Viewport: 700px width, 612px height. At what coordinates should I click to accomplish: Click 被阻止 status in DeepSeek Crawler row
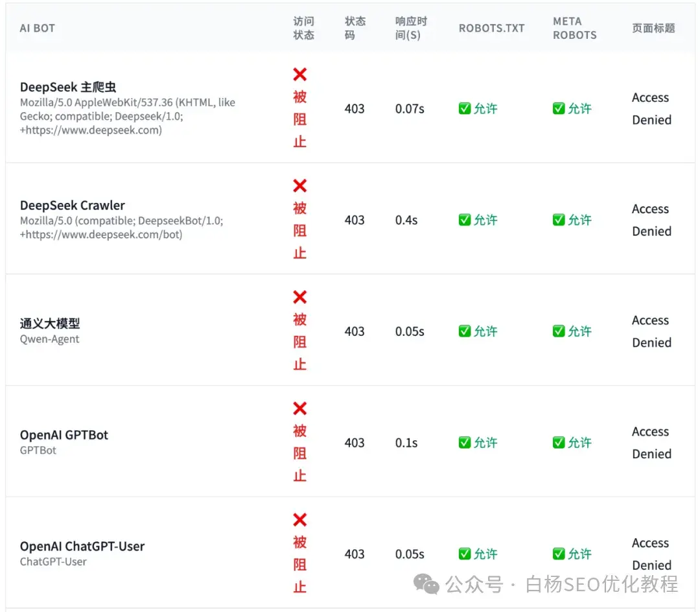[x=300, y=231]
